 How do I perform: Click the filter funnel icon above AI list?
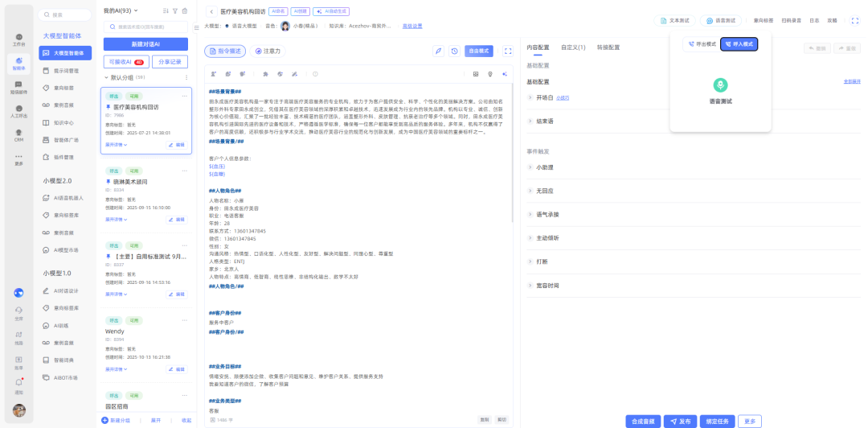tap(175, 11)
